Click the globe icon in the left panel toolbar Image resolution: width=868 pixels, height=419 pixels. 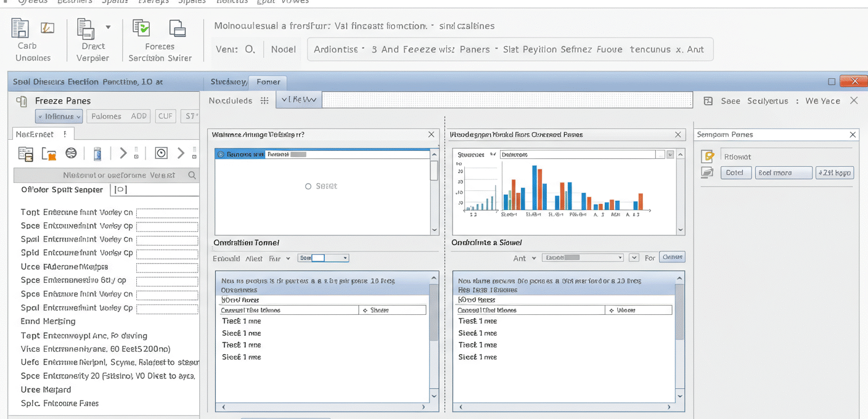[71, 153]
